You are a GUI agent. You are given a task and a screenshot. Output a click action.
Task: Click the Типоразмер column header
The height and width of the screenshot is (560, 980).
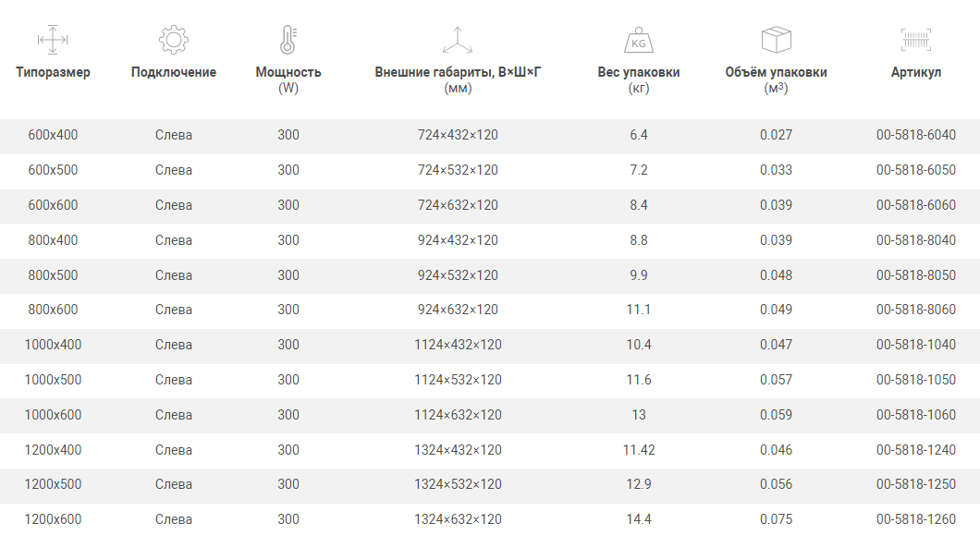[53, 72]
